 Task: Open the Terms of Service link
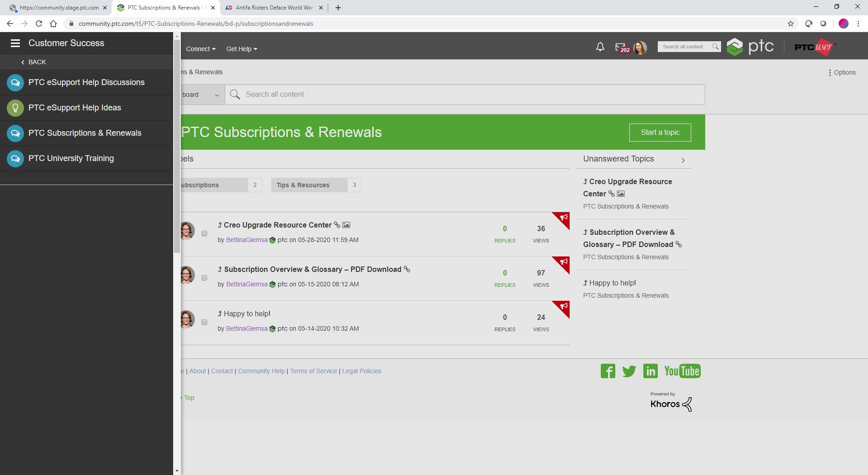click(x=313, y=370)
